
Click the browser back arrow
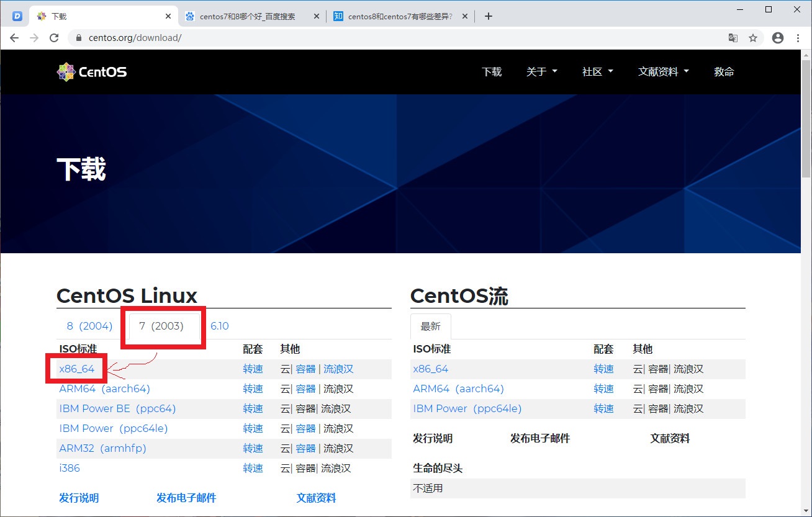pos(14,38)
